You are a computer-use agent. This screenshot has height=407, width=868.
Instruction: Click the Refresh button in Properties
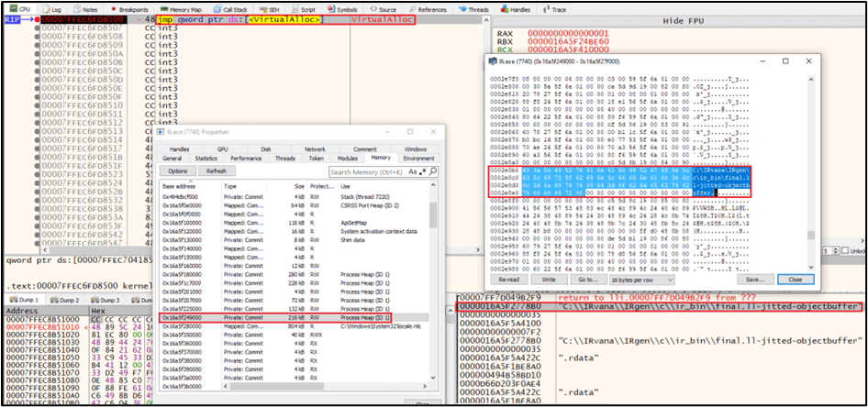(216, 170)
